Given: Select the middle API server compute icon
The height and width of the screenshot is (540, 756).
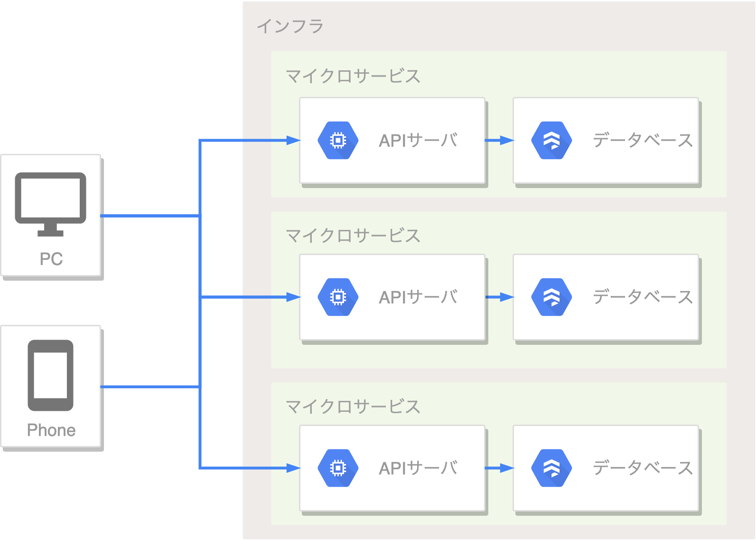Looking at the screenshot, I should click(338, 297).
